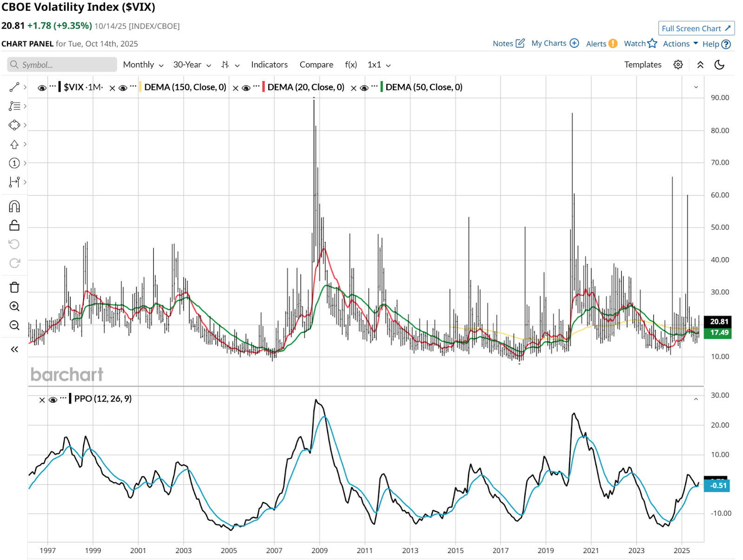Toggle visibility of DEMA (20, Close, 0)
Screen dimensions: 743x560
point(246,88)
